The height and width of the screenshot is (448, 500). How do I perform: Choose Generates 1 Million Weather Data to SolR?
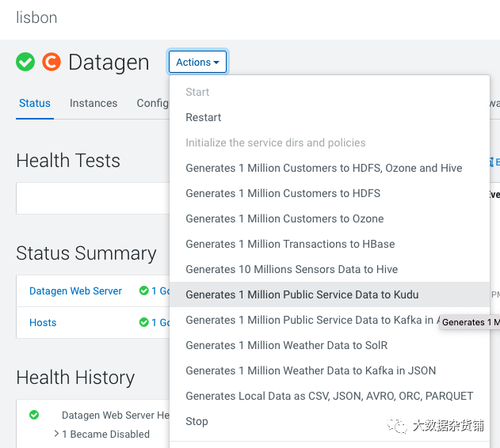(287, 345)
